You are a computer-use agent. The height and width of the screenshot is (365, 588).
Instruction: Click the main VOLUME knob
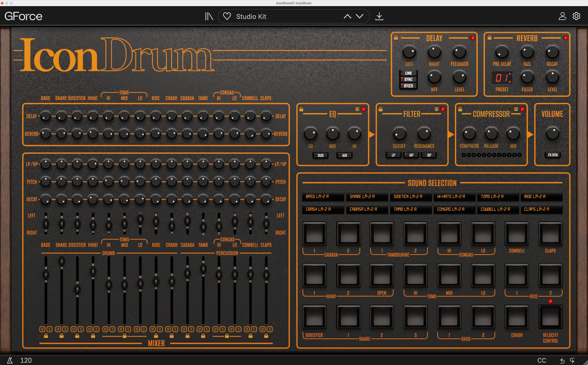tap(552, 132)
